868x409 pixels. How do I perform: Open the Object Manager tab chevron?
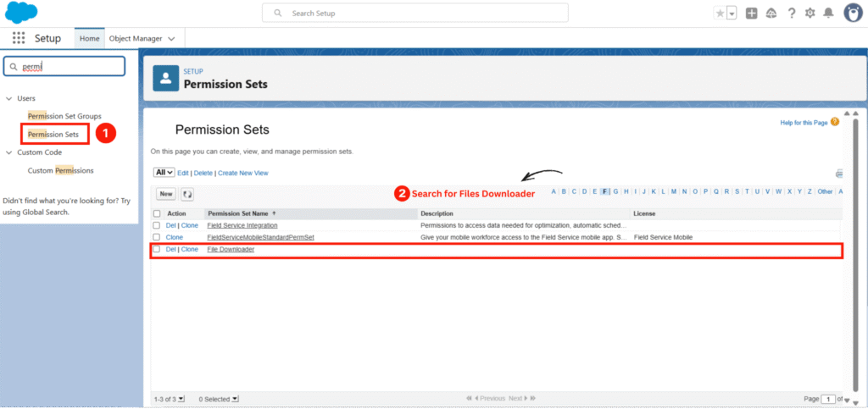point(171,39)
